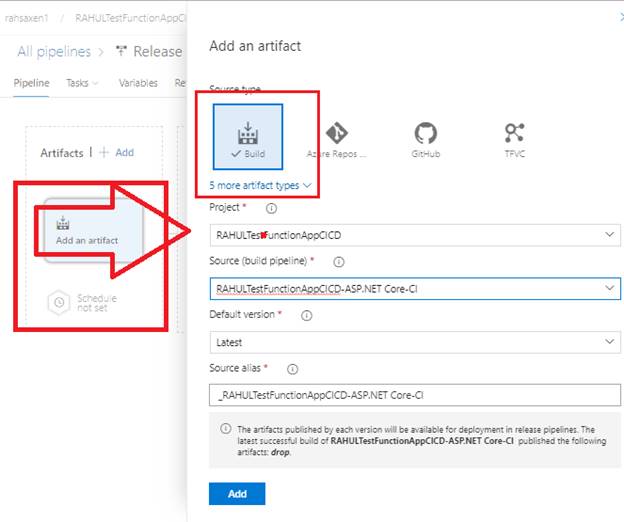Image resolution: width=624 pixels, height=522 pixels.
Task: Open Default version info icon
Action: click(306, 316)
